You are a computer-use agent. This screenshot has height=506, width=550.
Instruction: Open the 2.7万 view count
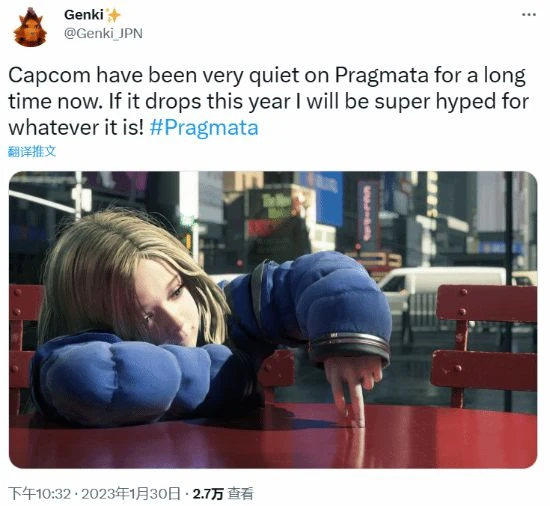pyautogui.click(x=208, y=494)
